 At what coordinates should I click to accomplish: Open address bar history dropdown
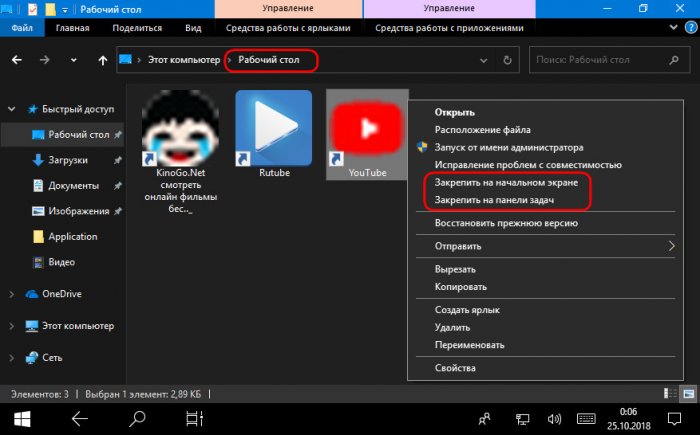pos(483,60)
